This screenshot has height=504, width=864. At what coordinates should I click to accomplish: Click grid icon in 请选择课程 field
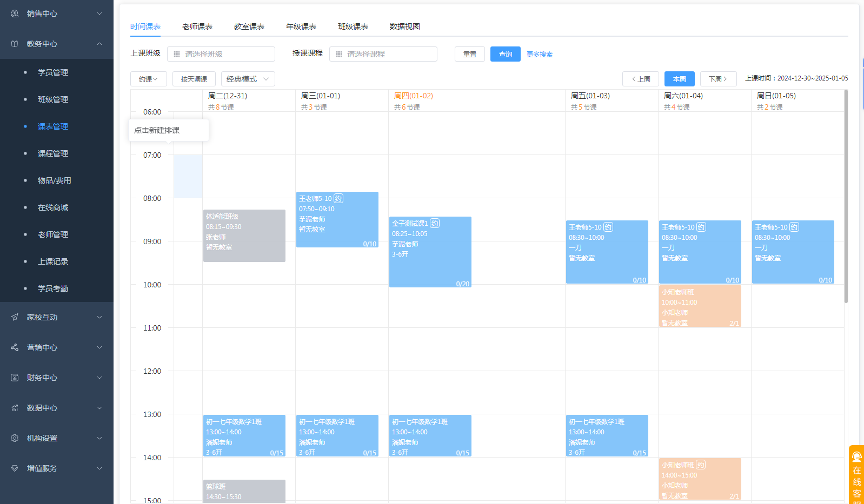pyautogui.click(x=339, y=54)
